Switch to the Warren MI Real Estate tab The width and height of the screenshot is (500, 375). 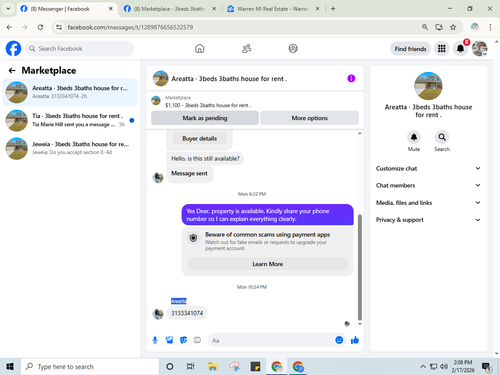[273, 9]
